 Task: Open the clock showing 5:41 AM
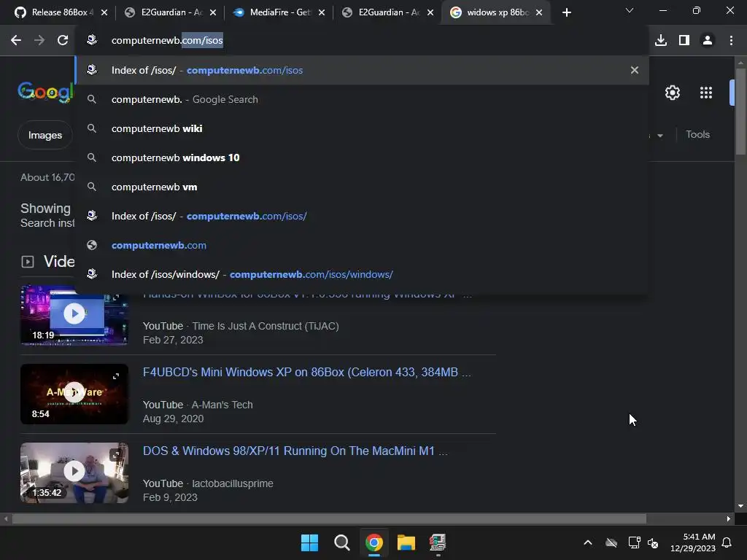tap(693, 542)
